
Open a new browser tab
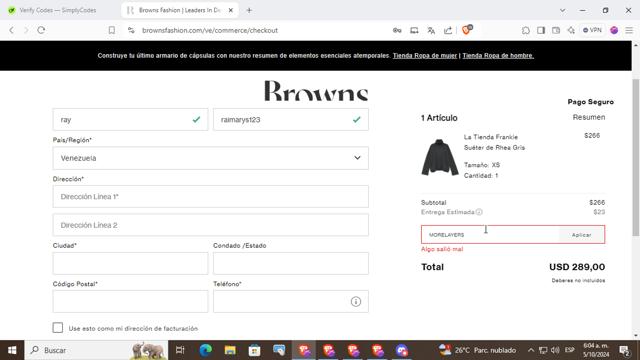tap(249, 10)
